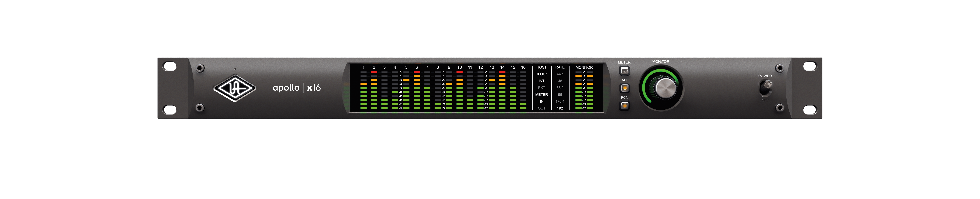Select channel 16 meter number
This screenshot has height=199, width=980.
click(x=523, y=67)
